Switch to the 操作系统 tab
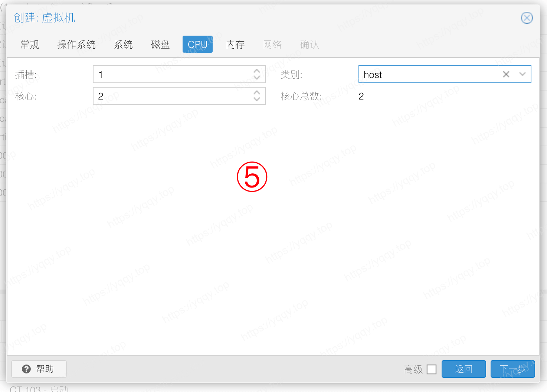547x392 pixels. (x=76, y=45)
